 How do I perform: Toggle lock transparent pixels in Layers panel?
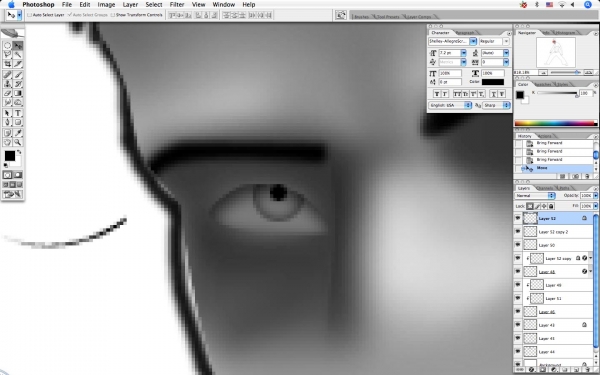click(530, 206)
